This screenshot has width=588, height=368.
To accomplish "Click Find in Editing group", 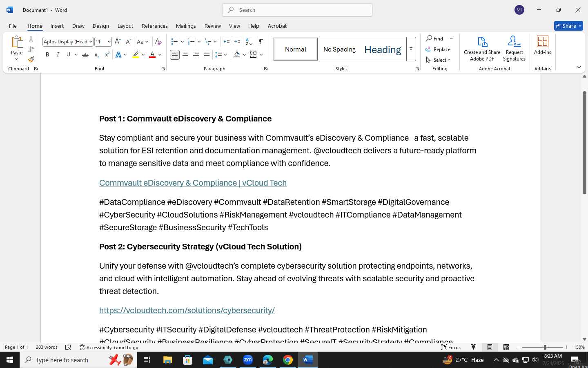I will pos(435,38).
